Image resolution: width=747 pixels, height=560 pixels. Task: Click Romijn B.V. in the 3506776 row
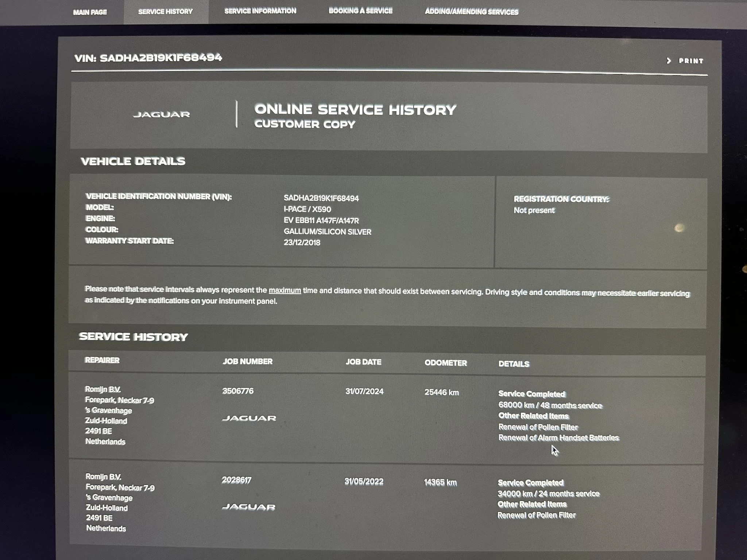pos(102,389)
